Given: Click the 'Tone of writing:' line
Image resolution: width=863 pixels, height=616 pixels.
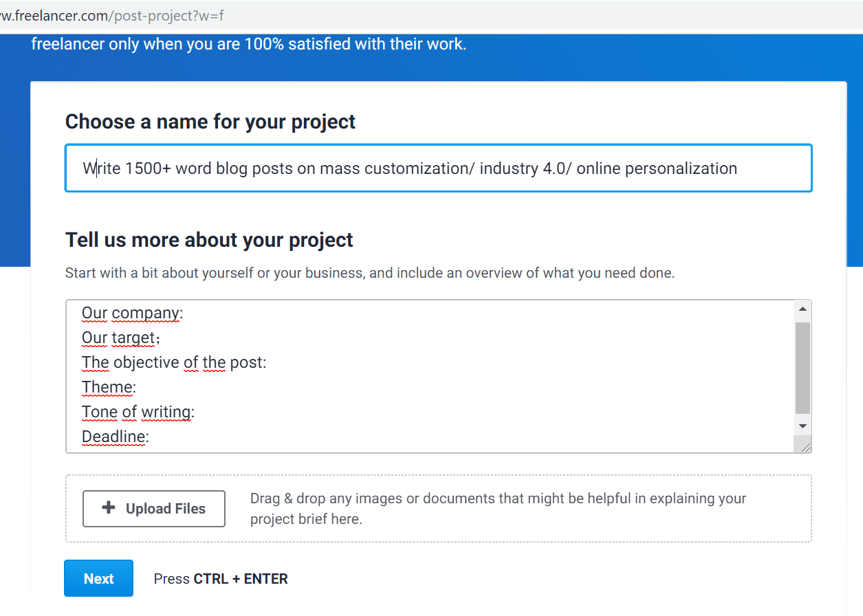Looking at the screenshot, I should coord(138,412).
